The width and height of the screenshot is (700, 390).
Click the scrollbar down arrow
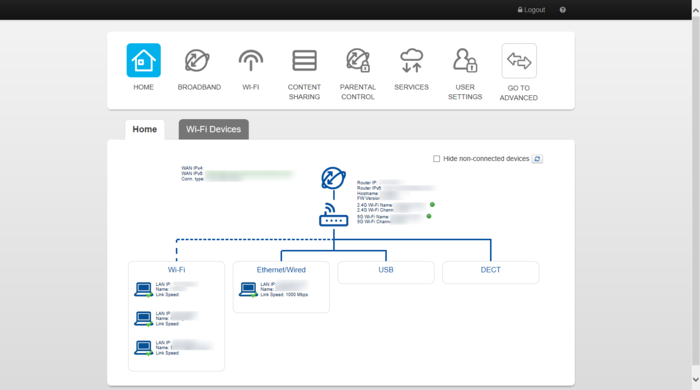click(696, 380)
